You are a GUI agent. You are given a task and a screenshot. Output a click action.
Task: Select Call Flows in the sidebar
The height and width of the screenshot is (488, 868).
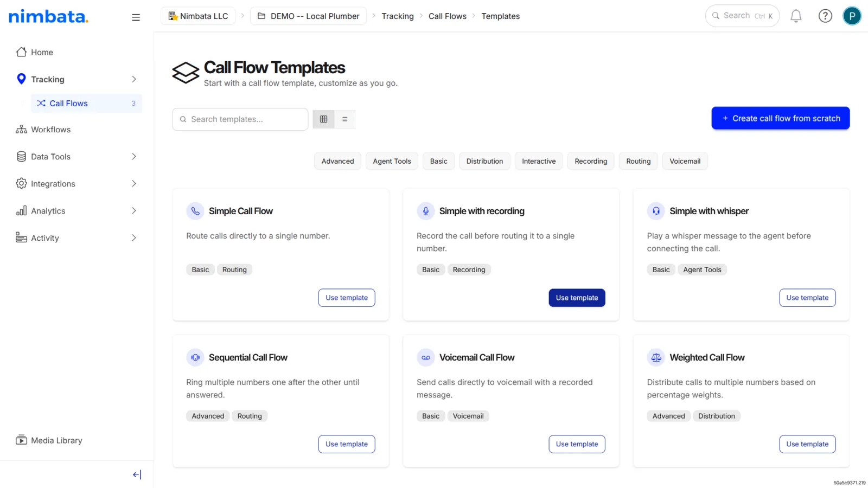tap(86, 103)
